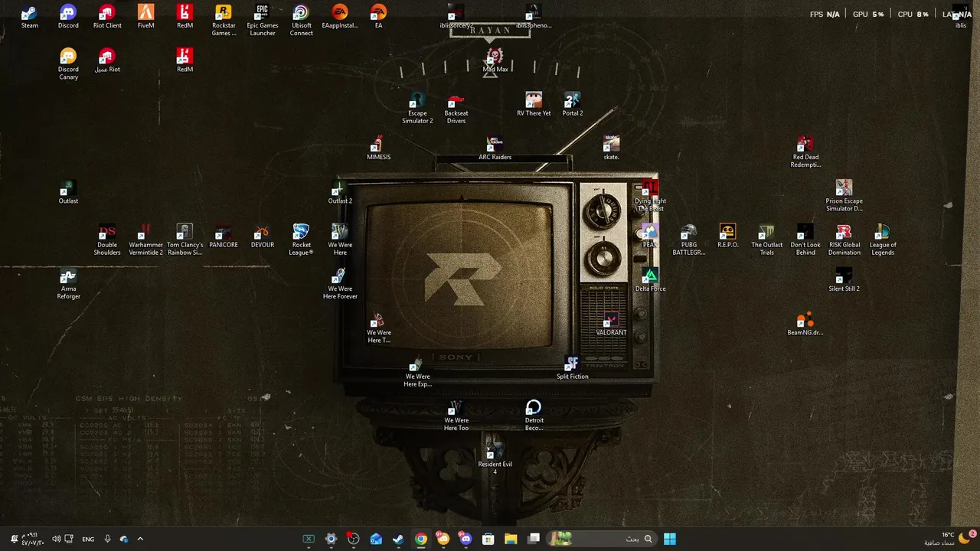
Task: Open Windows Start menu
Action: [670, 539]
